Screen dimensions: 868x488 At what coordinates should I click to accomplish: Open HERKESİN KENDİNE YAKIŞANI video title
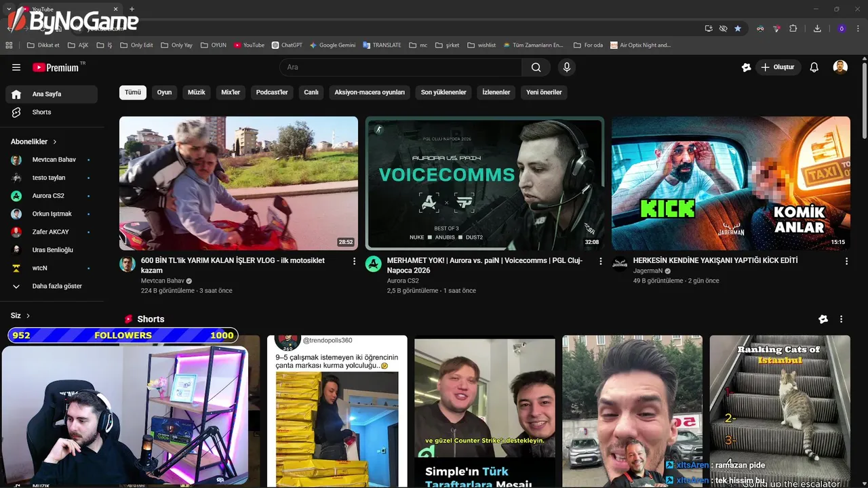[715, 260]
